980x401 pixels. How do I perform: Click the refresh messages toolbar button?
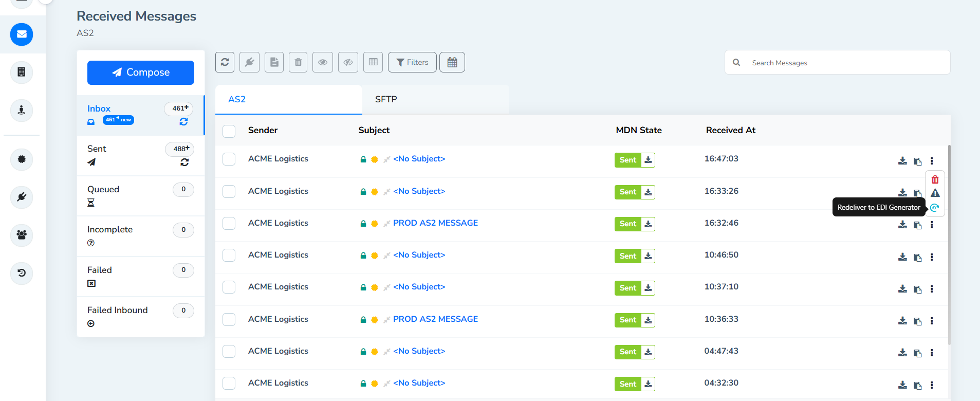(x=225, y=62)
